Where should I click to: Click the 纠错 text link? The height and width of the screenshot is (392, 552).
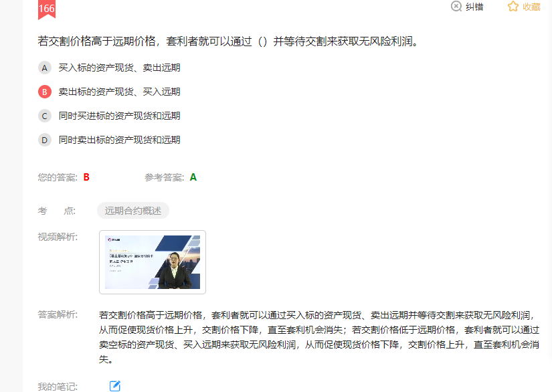click(474, 7)
